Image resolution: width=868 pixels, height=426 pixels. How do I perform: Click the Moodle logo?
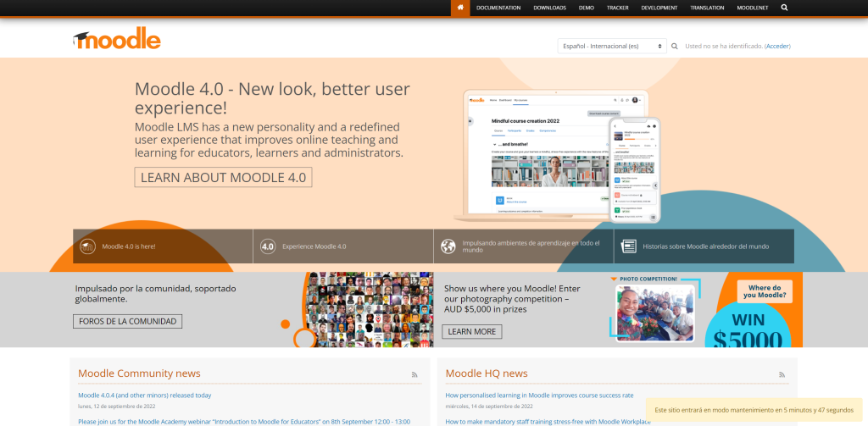(x=117, y=38)
